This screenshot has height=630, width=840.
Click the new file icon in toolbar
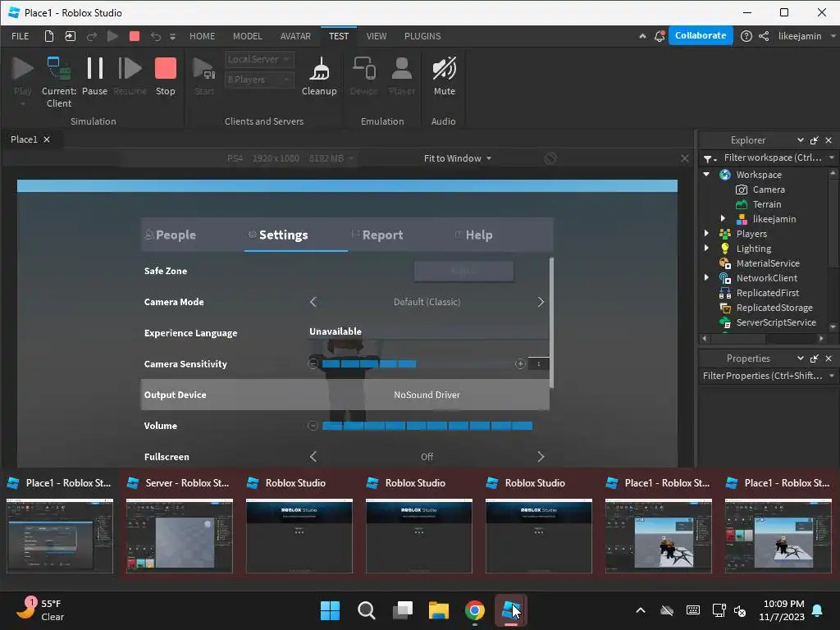click(x=48, y=36)
